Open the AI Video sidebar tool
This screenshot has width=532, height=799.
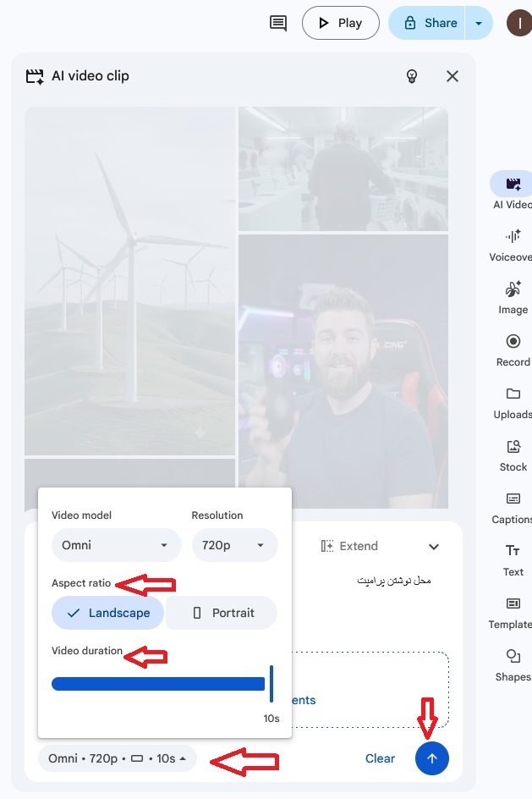(511, 190)
